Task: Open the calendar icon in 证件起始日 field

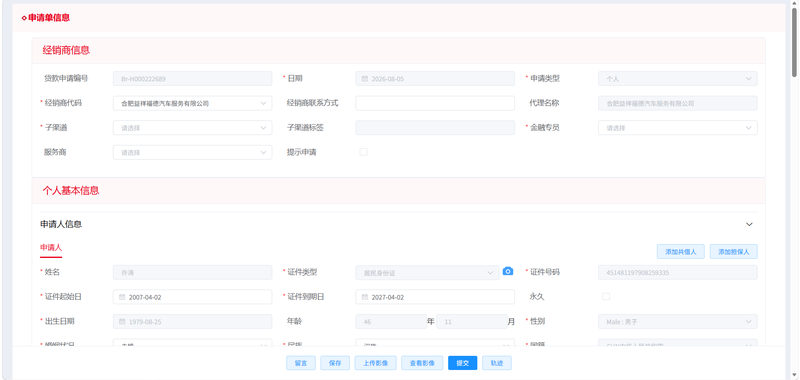Action: click(122, 297)
